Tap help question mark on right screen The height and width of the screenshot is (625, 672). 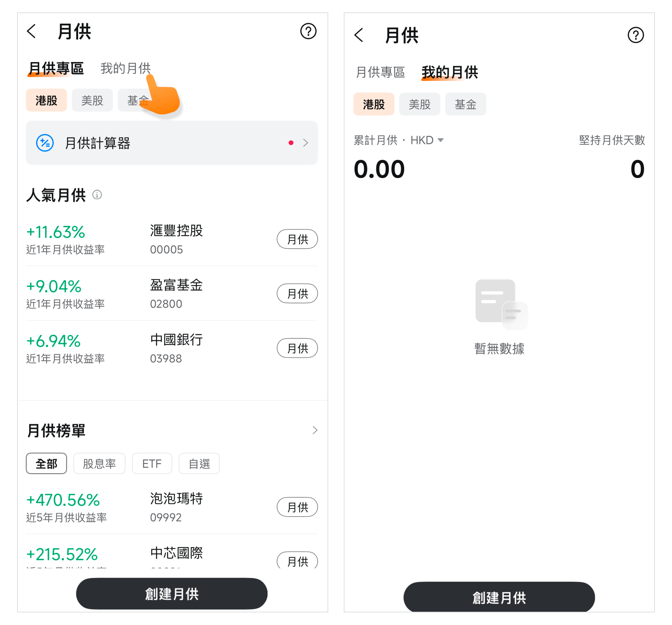point(636,35)
